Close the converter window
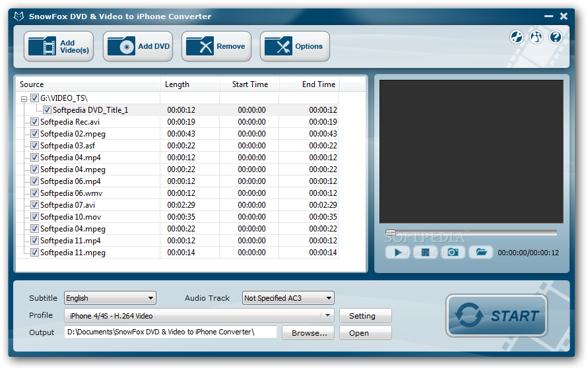The width and height of the screenshot is (588, 370). coord(564,16)
